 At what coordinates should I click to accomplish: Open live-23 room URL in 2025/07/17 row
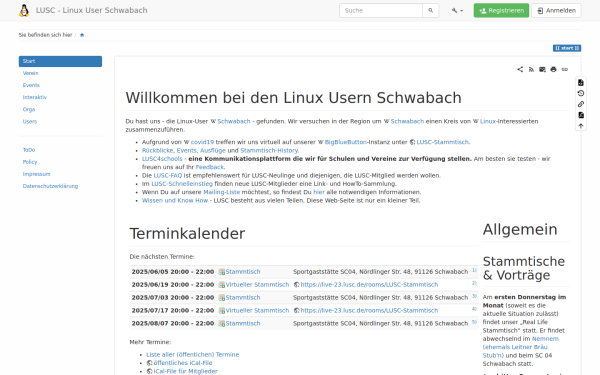[x=369, y=311]
